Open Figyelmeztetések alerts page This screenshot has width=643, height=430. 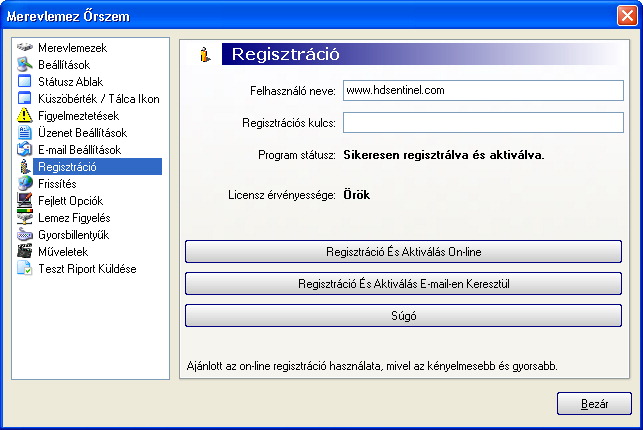point(79,116)
